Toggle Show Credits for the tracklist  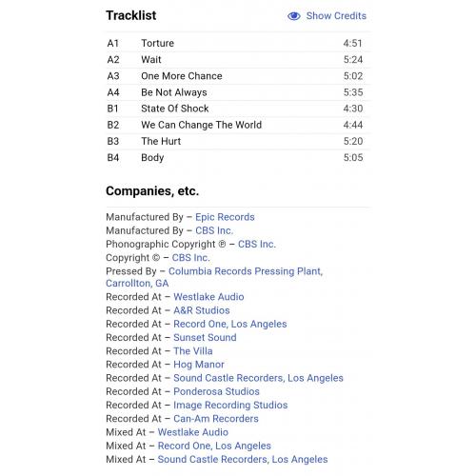click(327, 16)
